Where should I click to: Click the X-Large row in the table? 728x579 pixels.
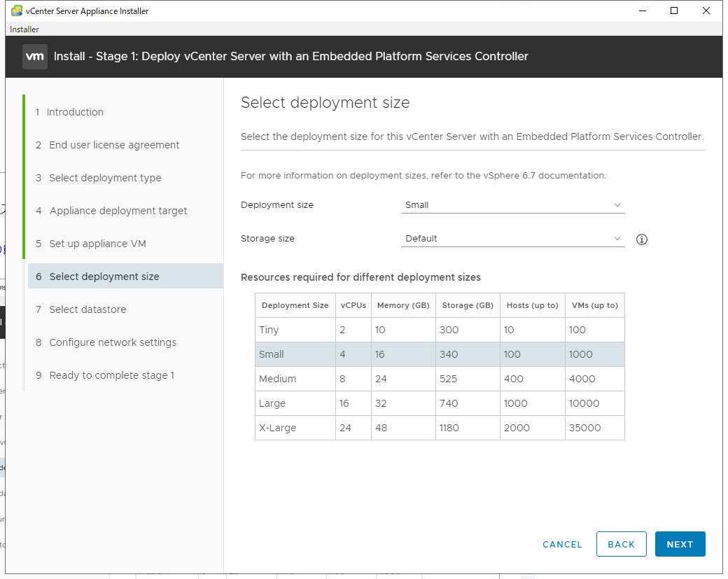tap(440, 428)
